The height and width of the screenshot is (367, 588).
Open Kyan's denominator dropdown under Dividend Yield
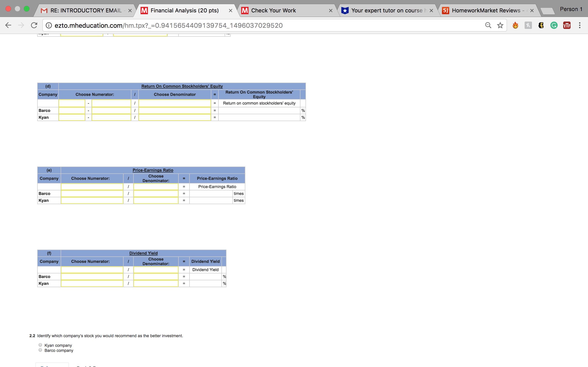point(156,283)
